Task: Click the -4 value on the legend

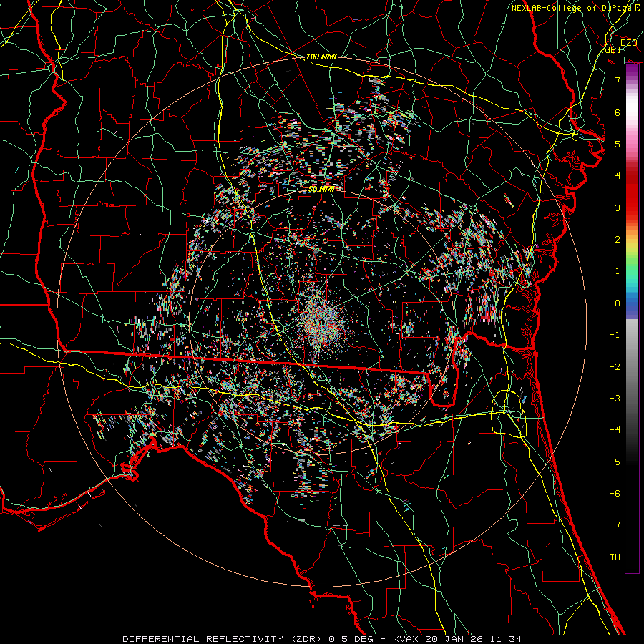Action: click(615, 430)
